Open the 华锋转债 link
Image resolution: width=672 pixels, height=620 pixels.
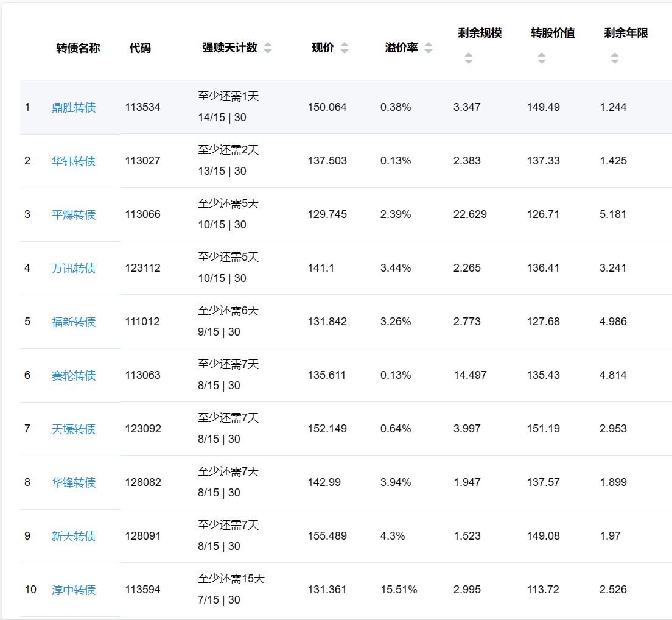pyautogui.click(x=74, y=483)
